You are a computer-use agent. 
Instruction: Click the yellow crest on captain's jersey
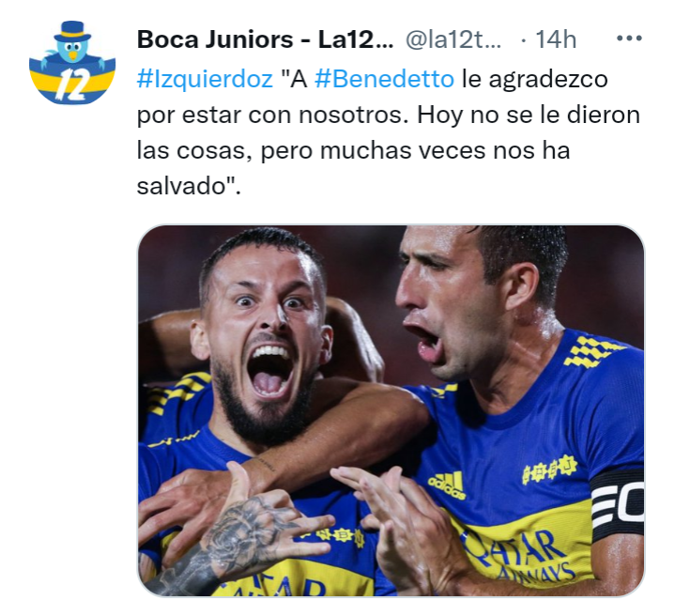point(549,470)
